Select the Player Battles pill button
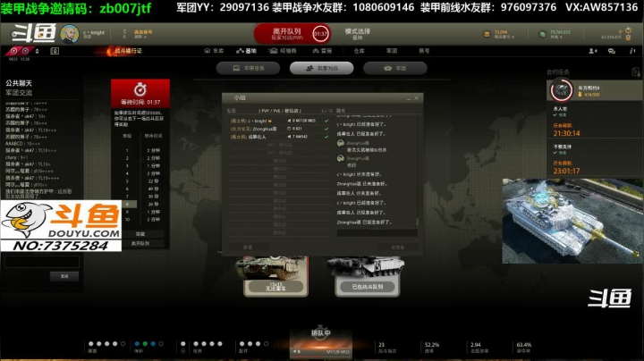644x361 pixels. click(x=322, y=68)
